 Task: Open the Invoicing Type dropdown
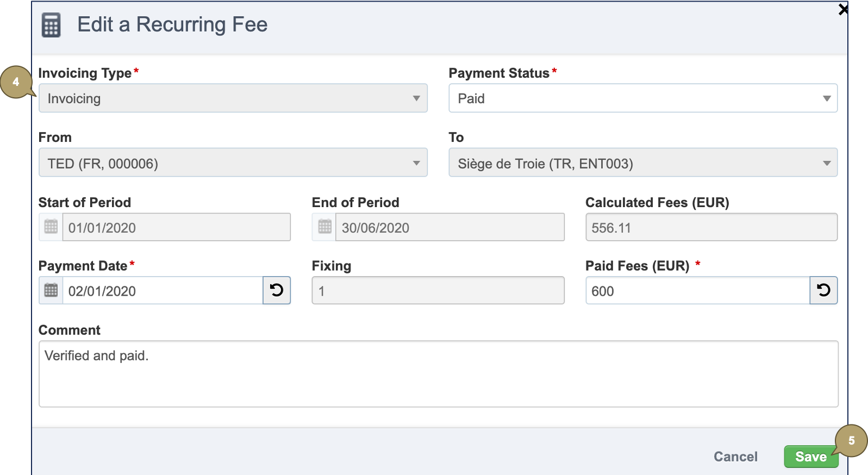tap(233, 98)
